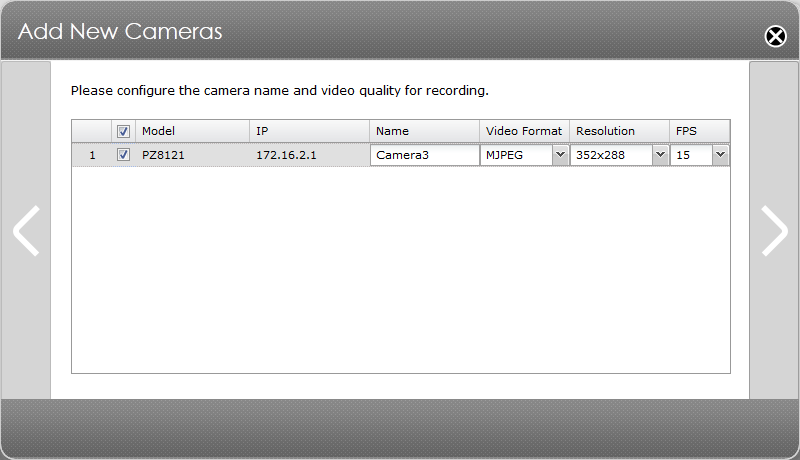Screen dimensions: 800x460
Task: Go to previous step with left arrow
Action: pos(27,231)
